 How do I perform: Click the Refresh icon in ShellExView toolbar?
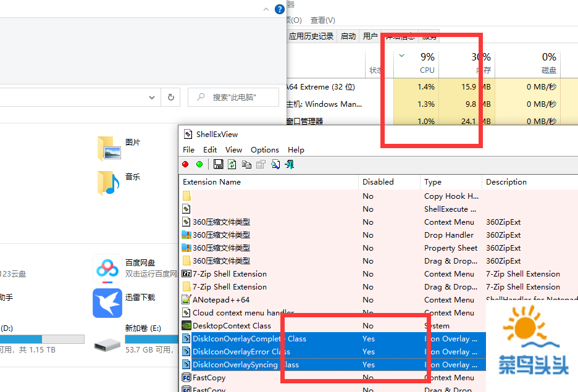tap(232, 164)
